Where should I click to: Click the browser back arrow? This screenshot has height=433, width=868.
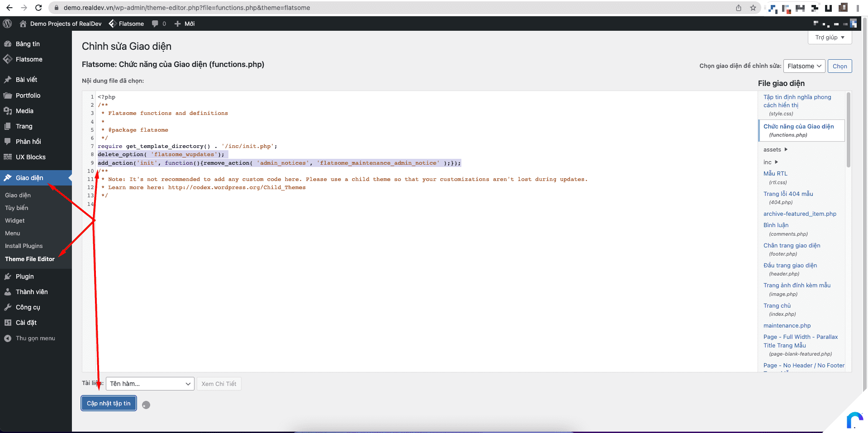[9, 8]
